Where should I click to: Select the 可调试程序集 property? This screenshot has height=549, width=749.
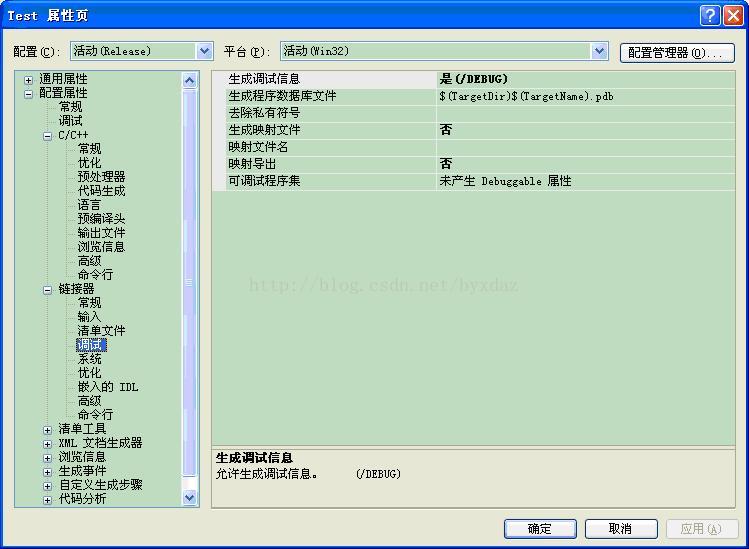(x=264, y=181)
